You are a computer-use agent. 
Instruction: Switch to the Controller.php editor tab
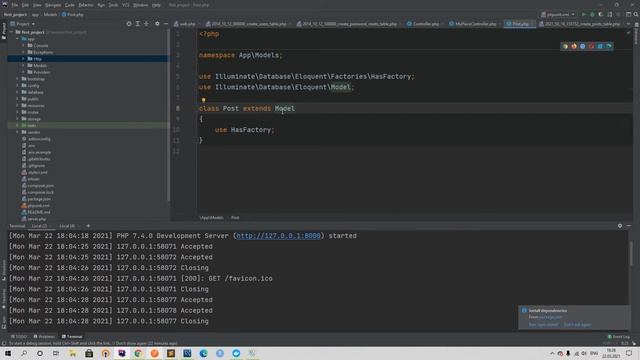pyautogui.click(x=423, y=24)
